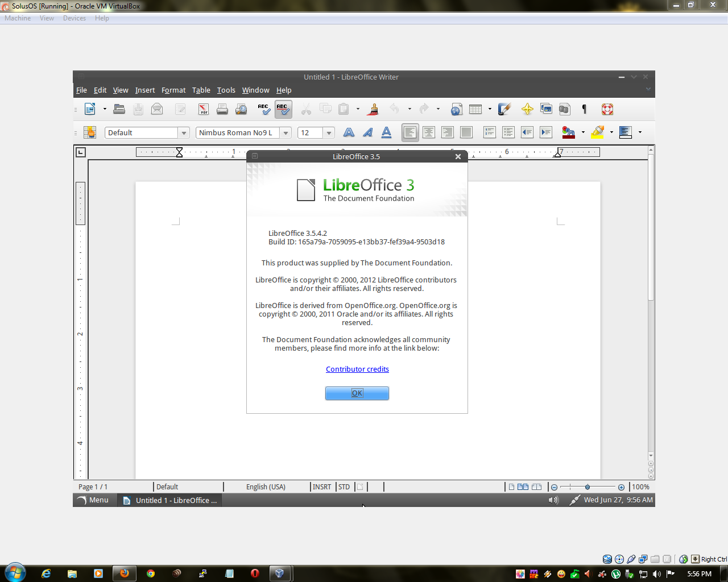Open the font size 12 dropdown

[x=329, y=132]
